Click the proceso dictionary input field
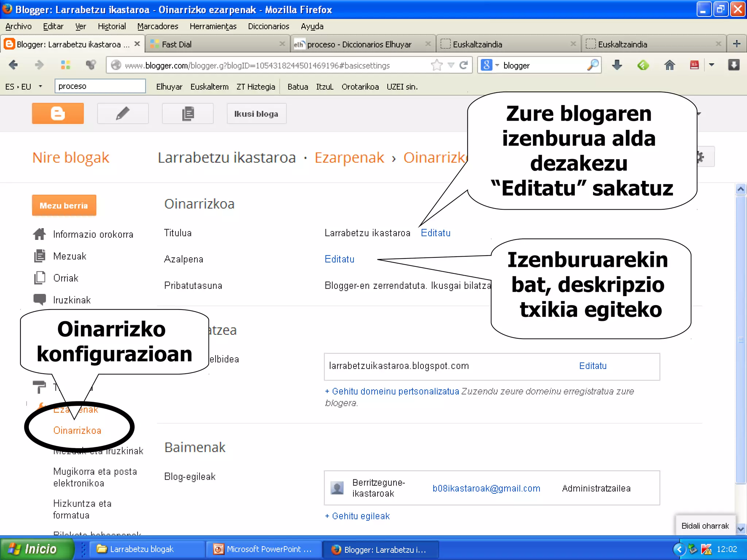This screenshot has height=560, width=747. pos(100,86)
